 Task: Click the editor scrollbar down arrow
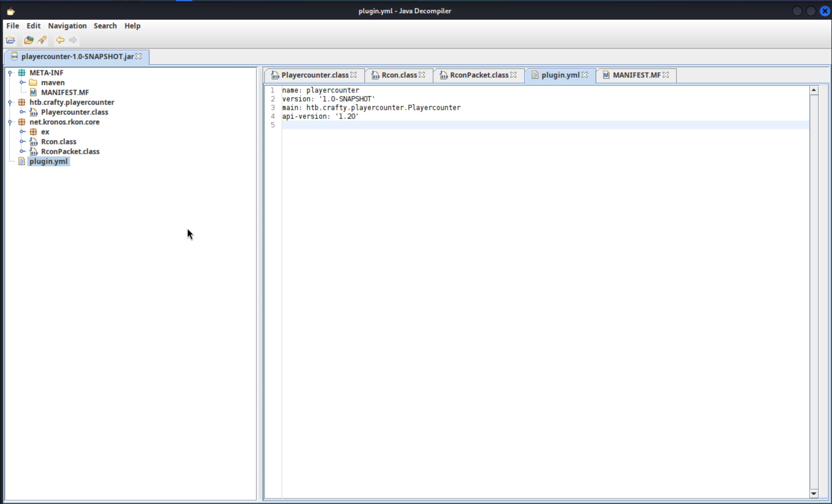(x=814, y=493)
